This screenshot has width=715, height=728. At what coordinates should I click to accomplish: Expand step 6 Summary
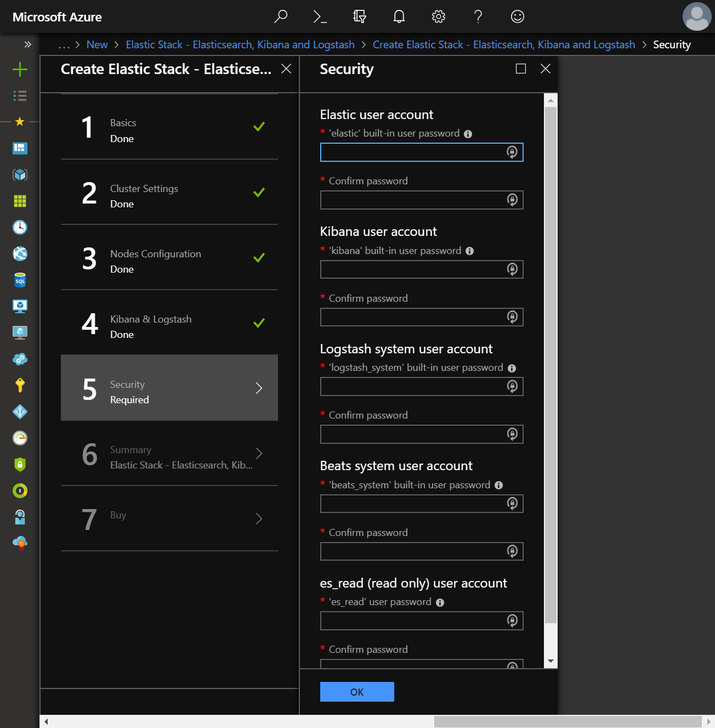169,456
